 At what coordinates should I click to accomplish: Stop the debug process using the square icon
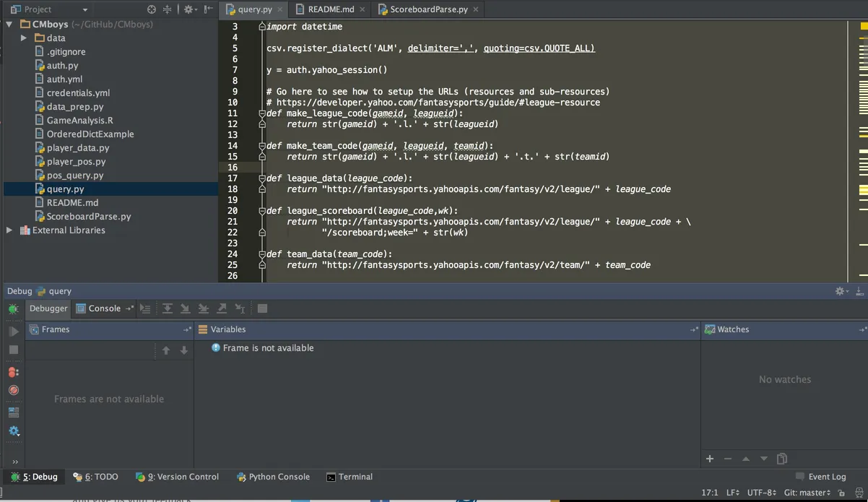tap(13, 350)
